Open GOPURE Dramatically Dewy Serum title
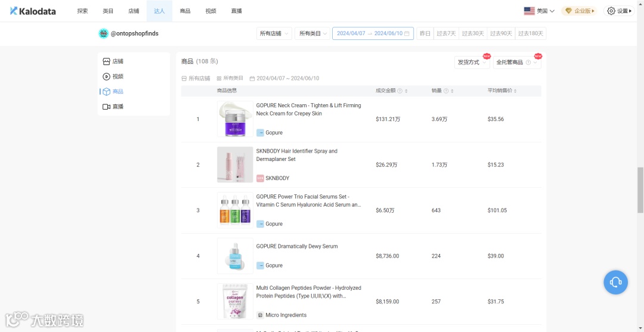 pyautogui.click(x=296, y=246)
